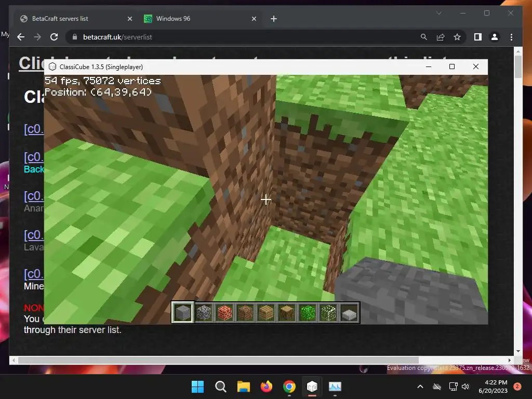Click the '54 fps, 75072 vertices' text

[x=102, y=81]
